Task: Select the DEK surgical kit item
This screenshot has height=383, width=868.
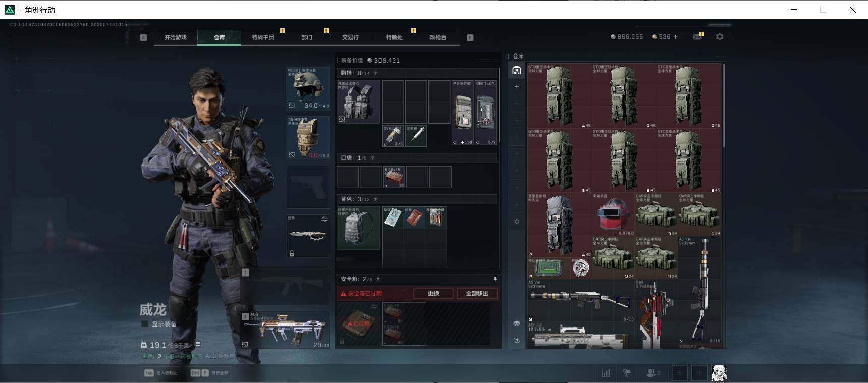Action: 486,113
